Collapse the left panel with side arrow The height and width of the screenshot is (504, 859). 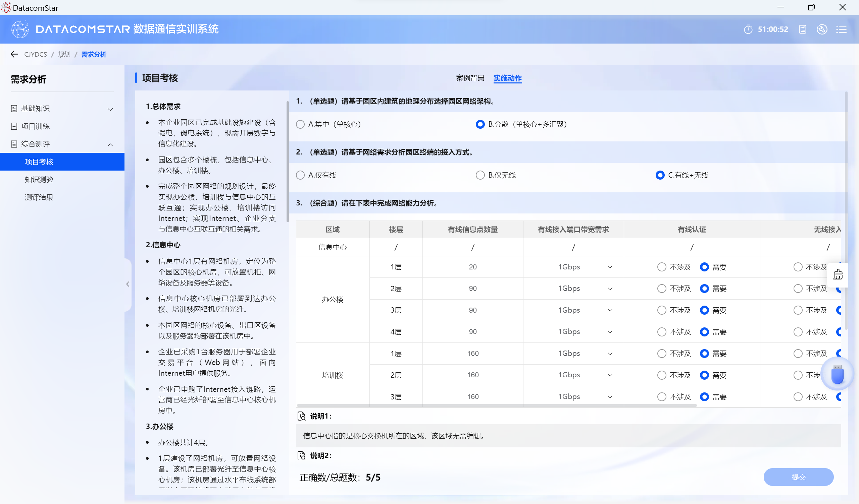(x=128, y=284)
